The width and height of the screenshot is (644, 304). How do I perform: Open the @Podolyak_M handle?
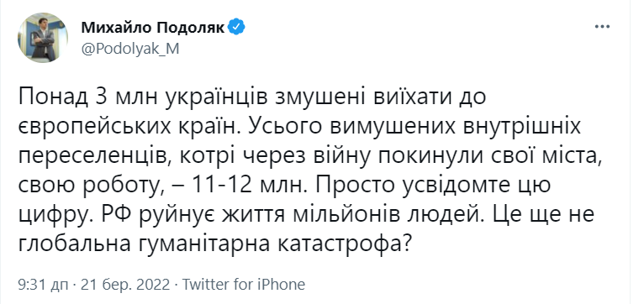tap(129, 49)
